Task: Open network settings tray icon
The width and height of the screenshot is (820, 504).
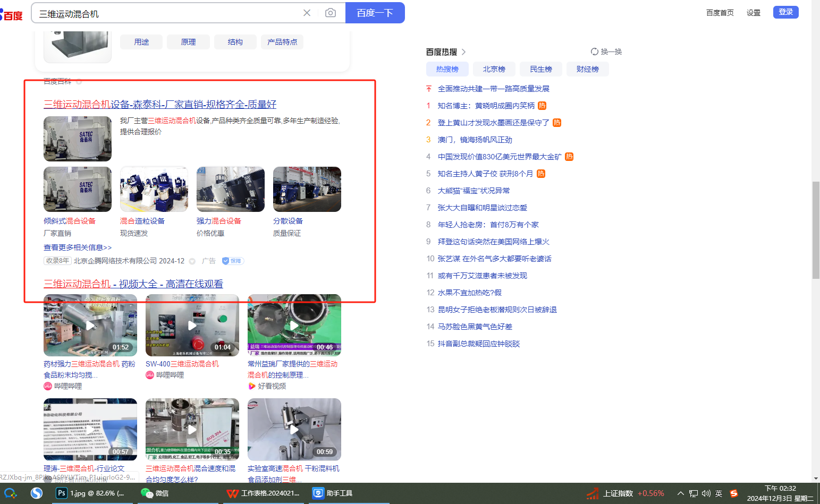Action: [x=694, y=493]
